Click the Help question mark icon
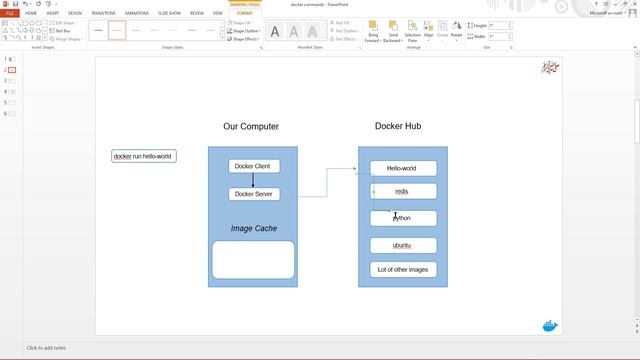The width and height of the screenshot is (640, 360). point(596,4)
